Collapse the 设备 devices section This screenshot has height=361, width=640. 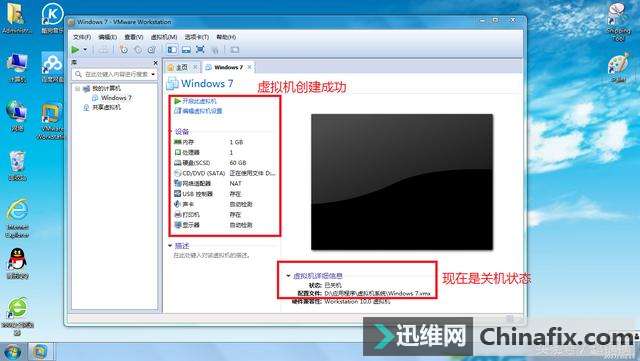(x=171, y=131)
